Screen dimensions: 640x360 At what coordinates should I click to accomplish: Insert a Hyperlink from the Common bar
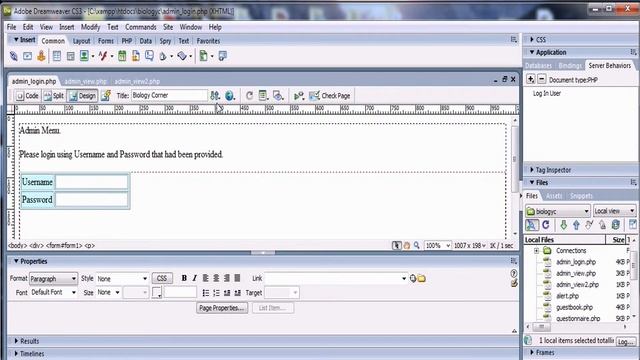pos(13,56)
